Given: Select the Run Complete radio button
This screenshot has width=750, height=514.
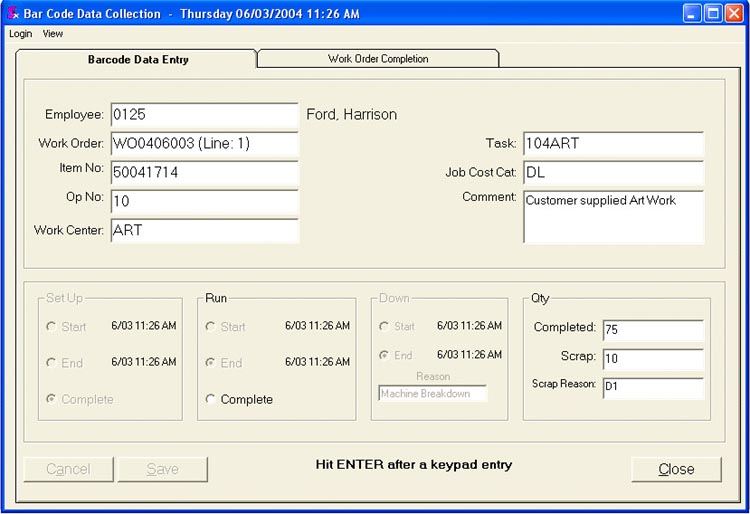Looking at the screenshot, I should [x=211, y=399].
